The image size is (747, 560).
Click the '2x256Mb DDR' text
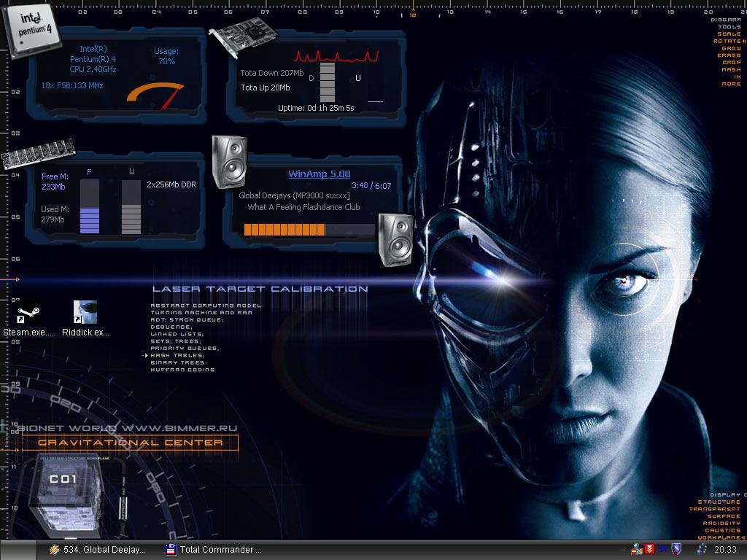click(171, 184)
